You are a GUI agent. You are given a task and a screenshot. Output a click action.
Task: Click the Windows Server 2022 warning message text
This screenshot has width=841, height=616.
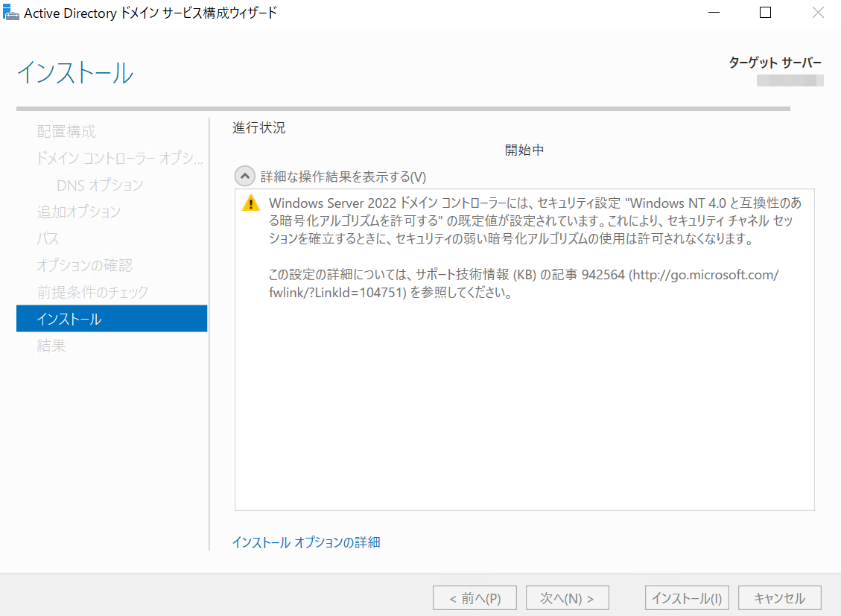click(535, 221)
